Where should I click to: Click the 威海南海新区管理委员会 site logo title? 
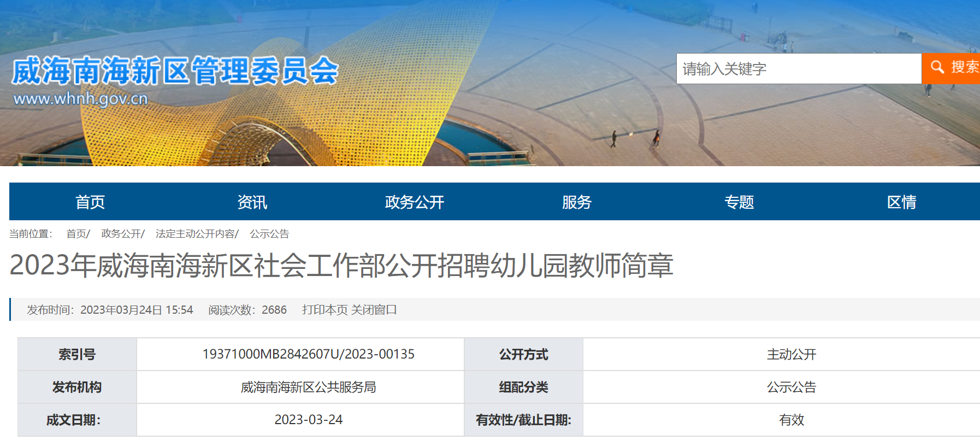175,71
